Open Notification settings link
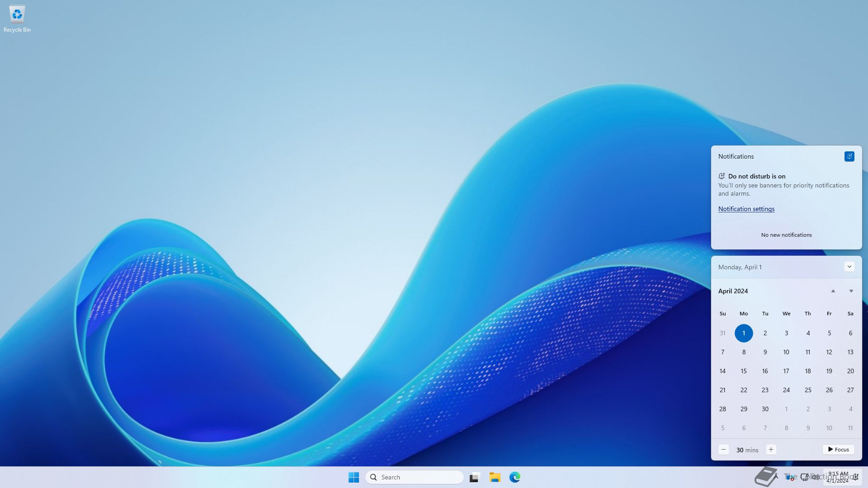This screenshot has width=868, height=488. tap(746, 209)
